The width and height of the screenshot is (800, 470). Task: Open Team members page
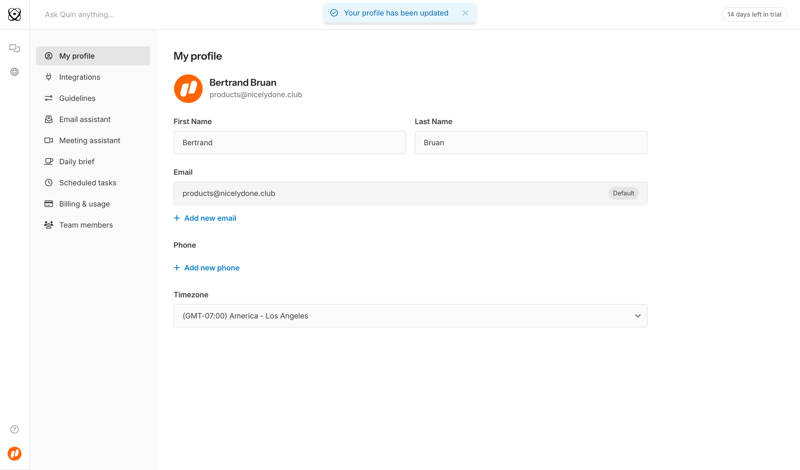pyautogui.click(x=85, y=225)
